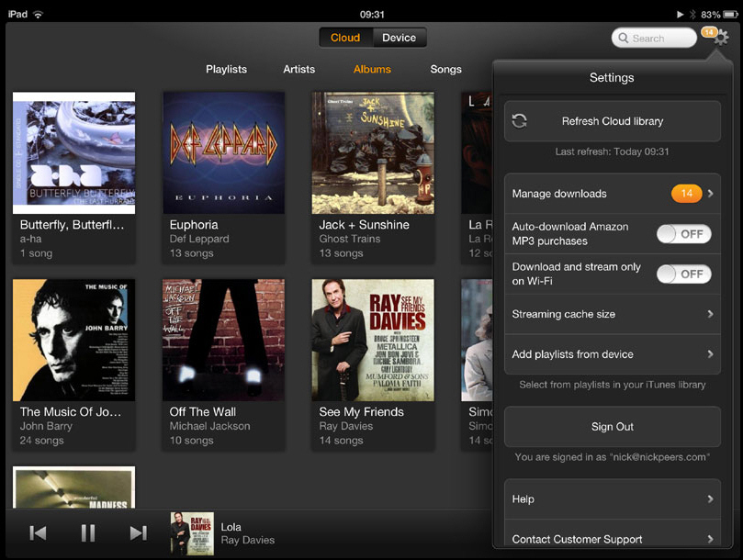Skip to the next track

(138, 532)
